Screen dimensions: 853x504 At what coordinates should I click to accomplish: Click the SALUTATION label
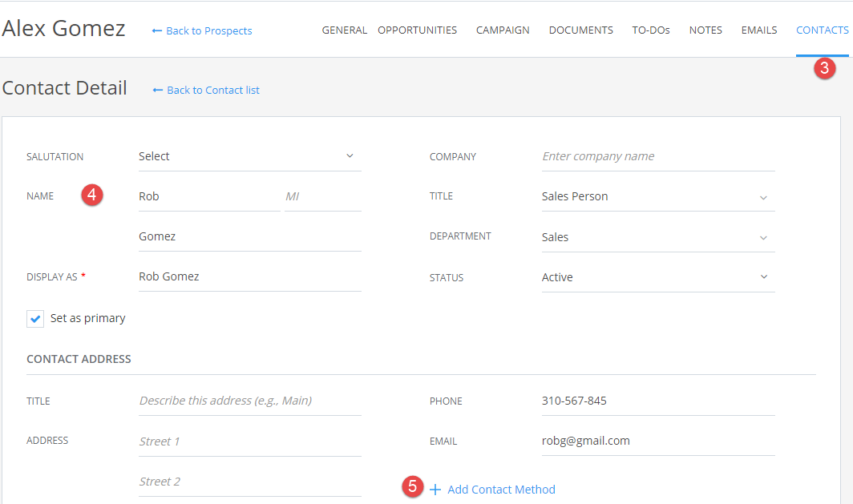pos(55,157)
